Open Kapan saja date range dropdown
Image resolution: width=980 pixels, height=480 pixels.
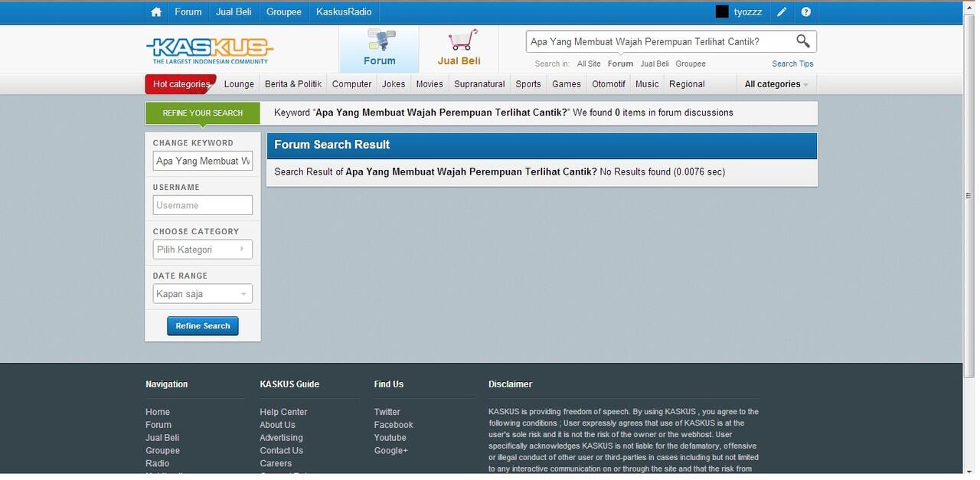click(x=203, y=294)
